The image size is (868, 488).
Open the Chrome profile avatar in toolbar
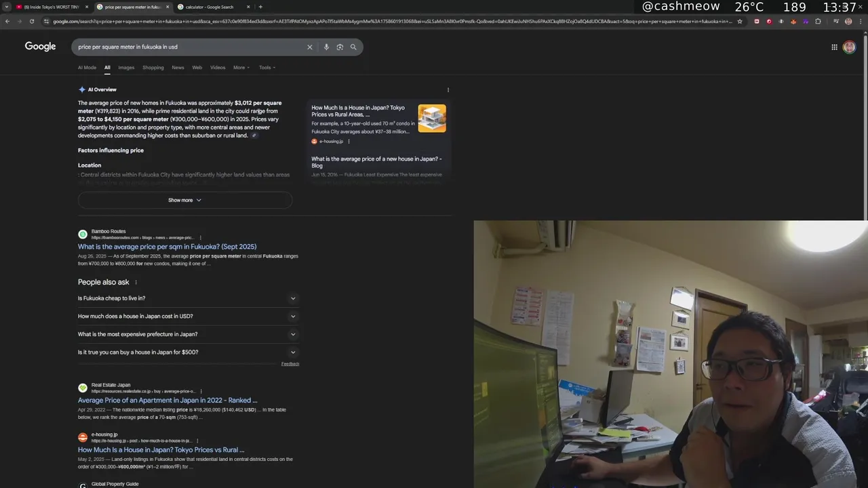[848, 21]
